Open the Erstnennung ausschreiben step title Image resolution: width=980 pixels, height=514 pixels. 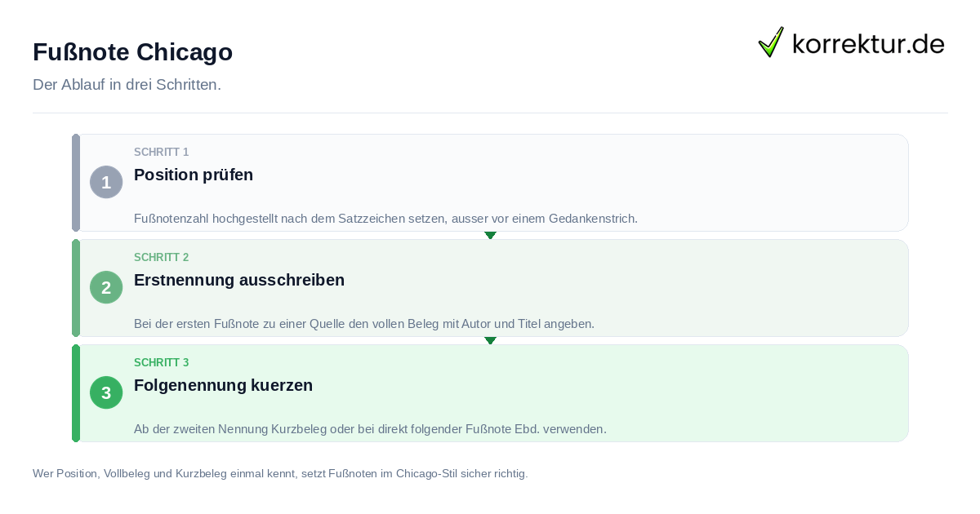tap(239, 280)
